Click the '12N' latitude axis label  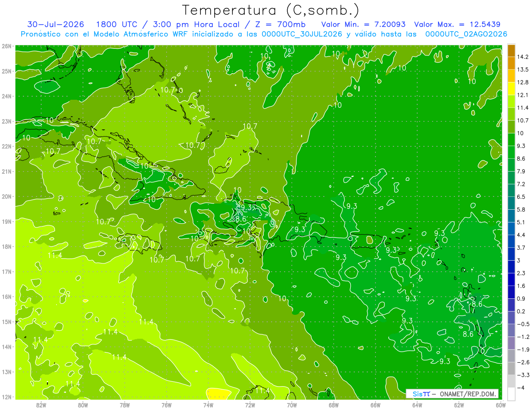(7, 397)
